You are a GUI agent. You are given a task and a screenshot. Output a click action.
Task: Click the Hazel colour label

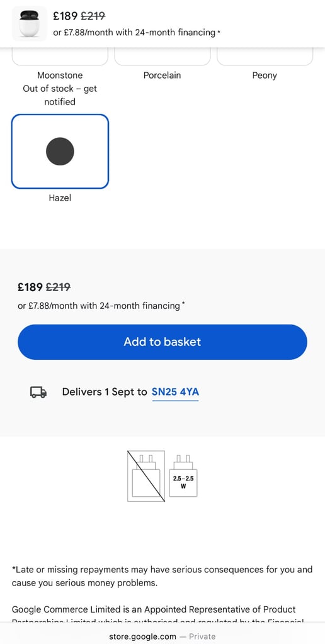pyautogui.click(x=60, y=198)
